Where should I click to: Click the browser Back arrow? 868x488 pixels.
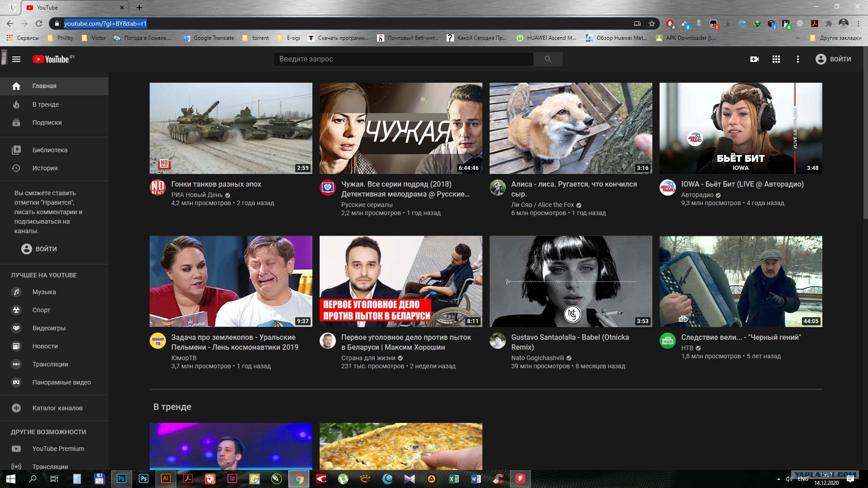[10, 23]
